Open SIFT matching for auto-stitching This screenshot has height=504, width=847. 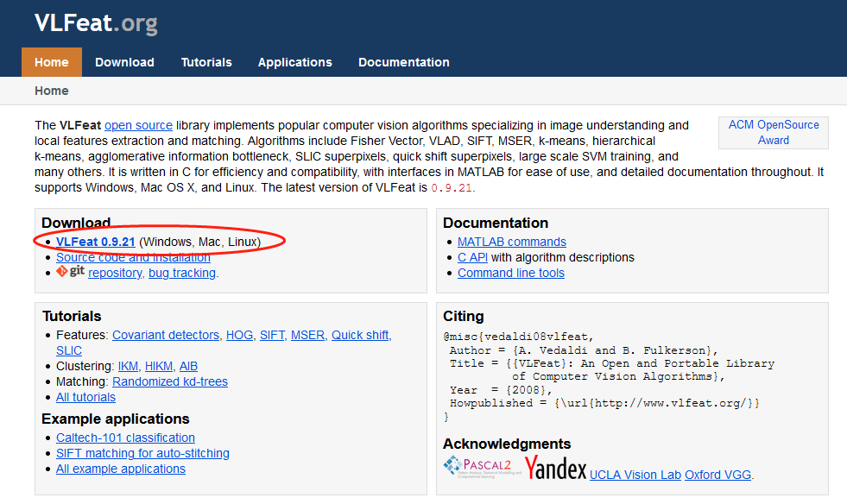click(x=142, y=454)
